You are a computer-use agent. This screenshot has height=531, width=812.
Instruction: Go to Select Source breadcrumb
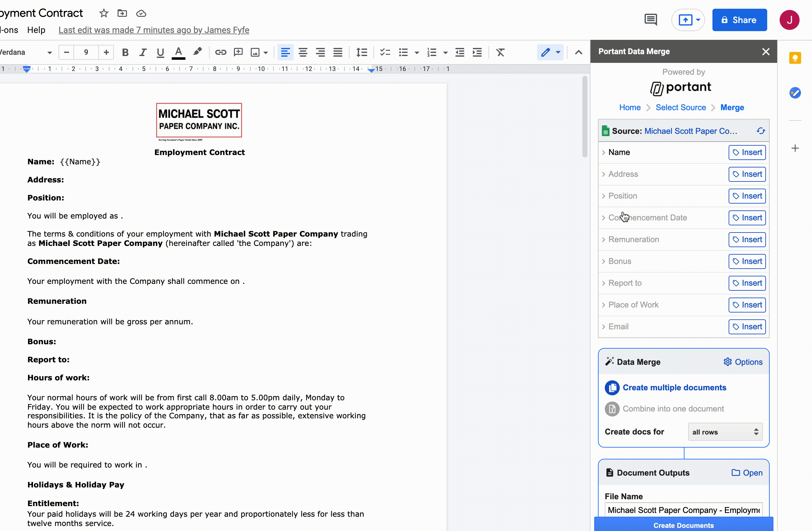(x=680, y=107)
